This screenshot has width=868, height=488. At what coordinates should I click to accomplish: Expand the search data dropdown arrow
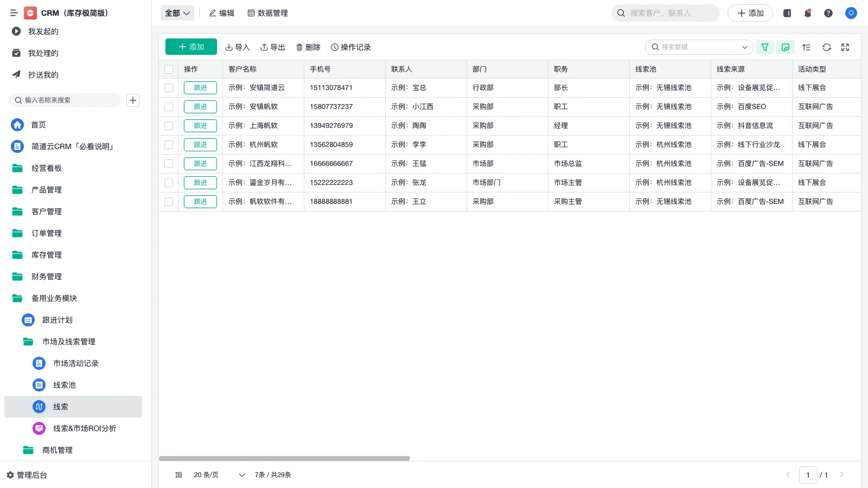745,47
